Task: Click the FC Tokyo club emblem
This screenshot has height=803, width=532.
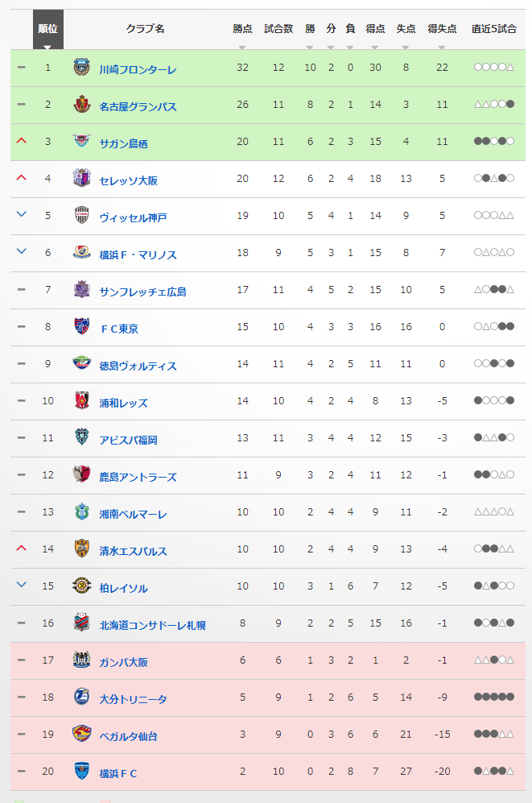Action: 82,327
